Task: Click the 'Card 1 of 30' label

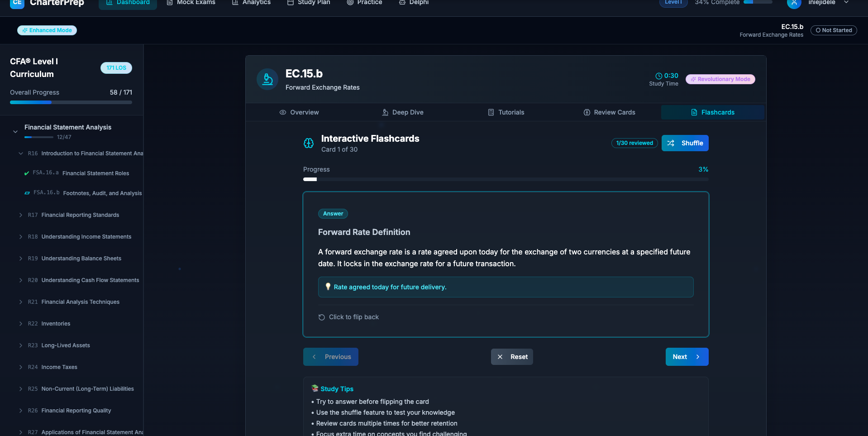Action: click(339, 149)
